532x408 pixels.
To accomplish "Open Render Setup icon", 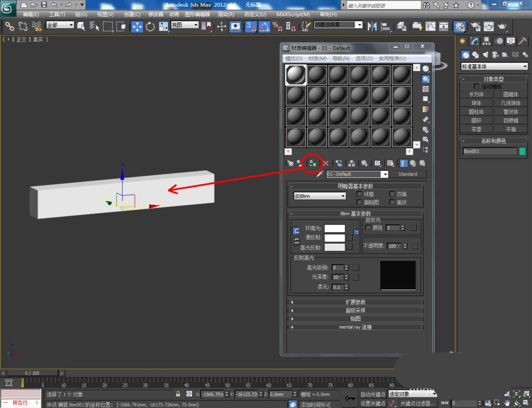I will pos(476,27).
